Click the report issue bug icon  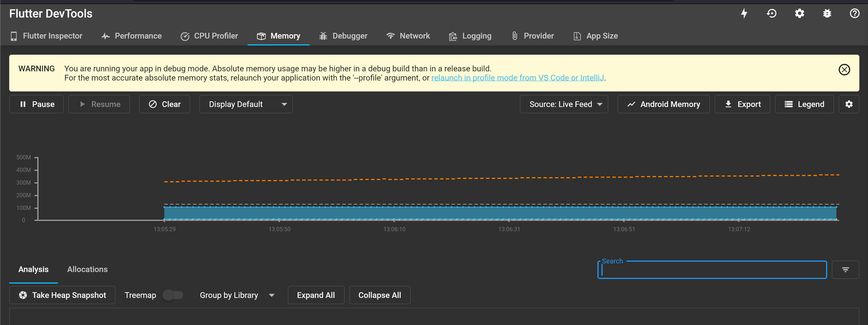(827, 13)
